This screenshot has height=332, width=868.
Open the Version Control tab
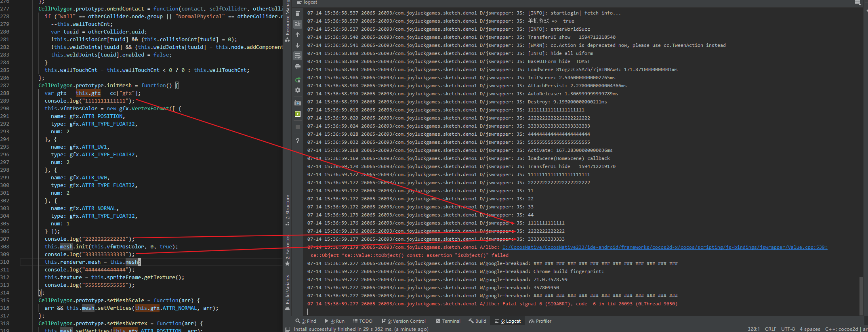coord(404,321)
